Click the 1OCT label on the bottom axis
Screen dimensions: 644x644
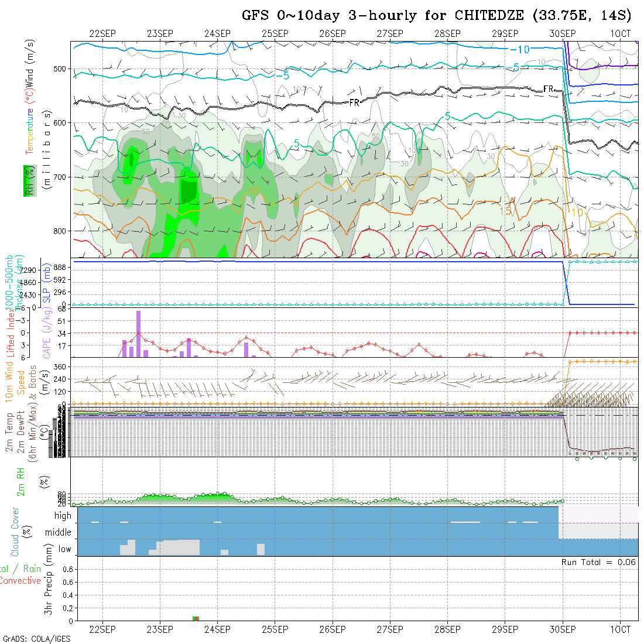click(620, 629)
